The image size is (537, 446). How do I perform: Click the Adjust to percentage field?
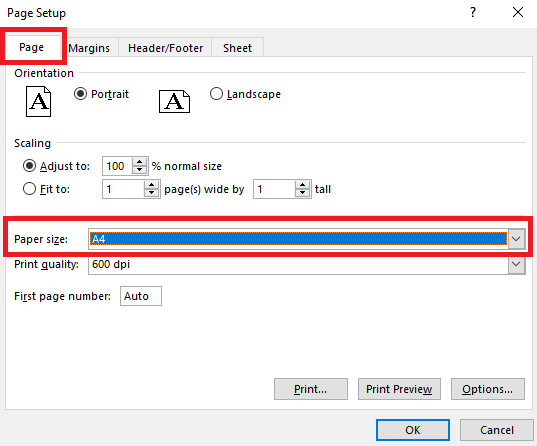(117, 166)
